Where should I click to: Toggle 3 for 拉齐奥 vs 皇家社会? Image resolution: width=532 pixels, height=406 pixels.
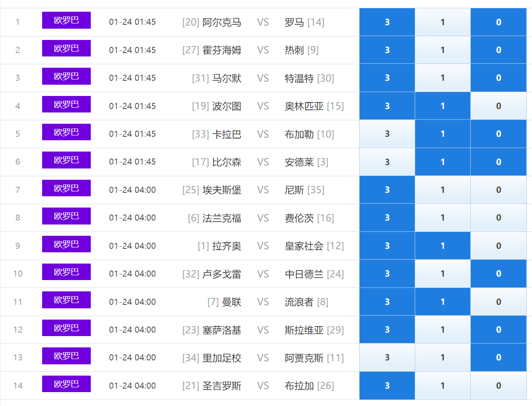click(387, 246)
